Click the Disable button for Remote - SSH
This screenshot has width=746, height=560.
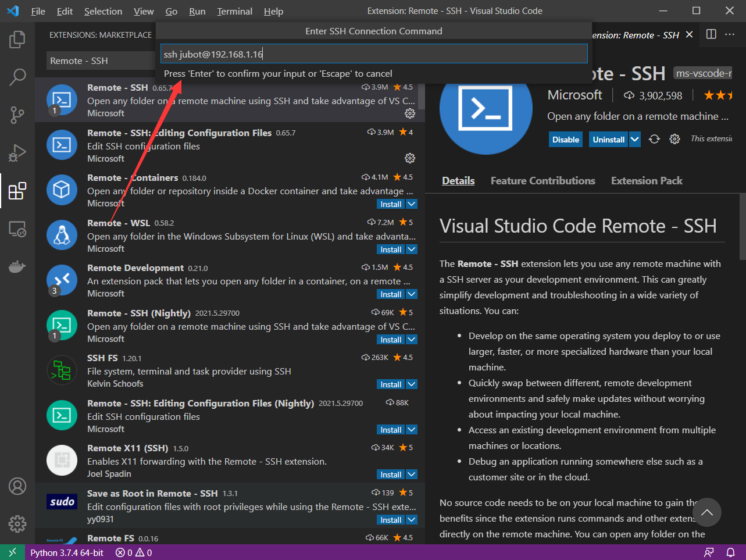coord(565,139)
